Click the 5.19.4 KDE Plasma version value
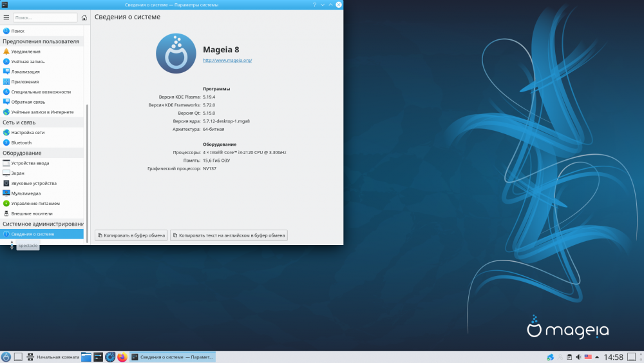 click(x=209, y=97)
